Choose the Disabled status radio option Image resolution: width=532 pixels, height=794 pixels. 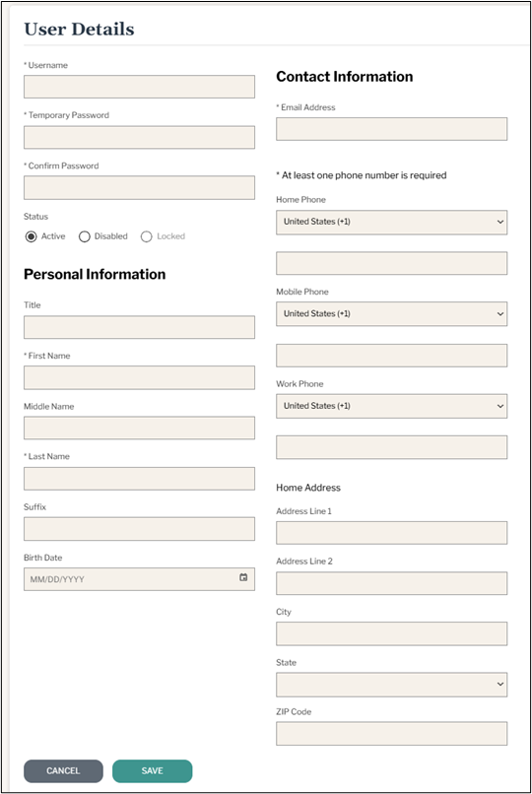[x=85, y=236]
